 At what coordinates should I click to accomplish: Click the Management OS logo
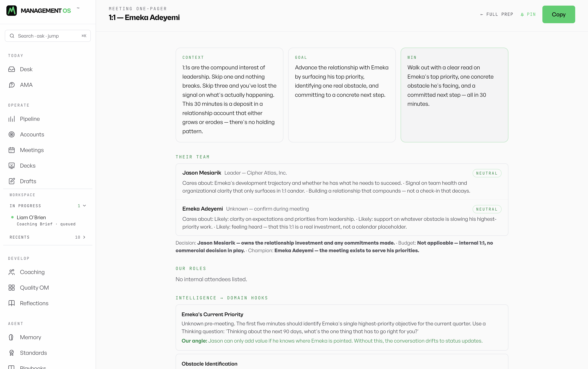pyautogui.click(x=11, y=10)
